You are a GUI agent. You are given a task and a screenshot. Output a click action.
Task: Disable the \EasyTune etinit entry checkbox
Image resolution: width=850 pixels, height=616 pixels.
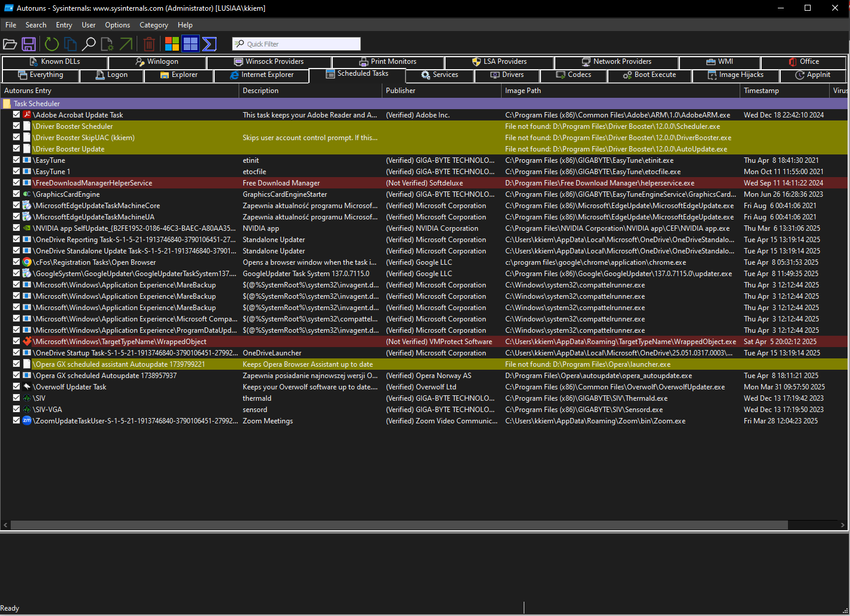[x=17, y=160]
